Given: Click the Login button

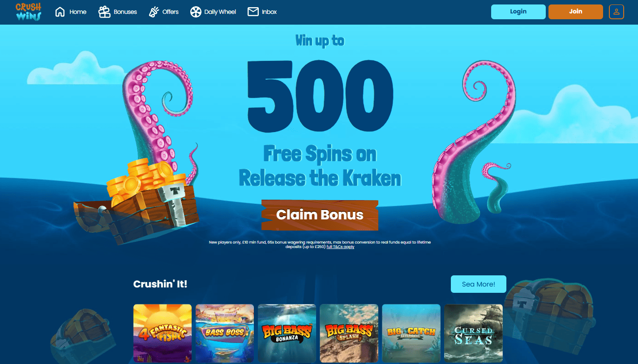Looking at the screenshot, I should click(x=518, y=12).
